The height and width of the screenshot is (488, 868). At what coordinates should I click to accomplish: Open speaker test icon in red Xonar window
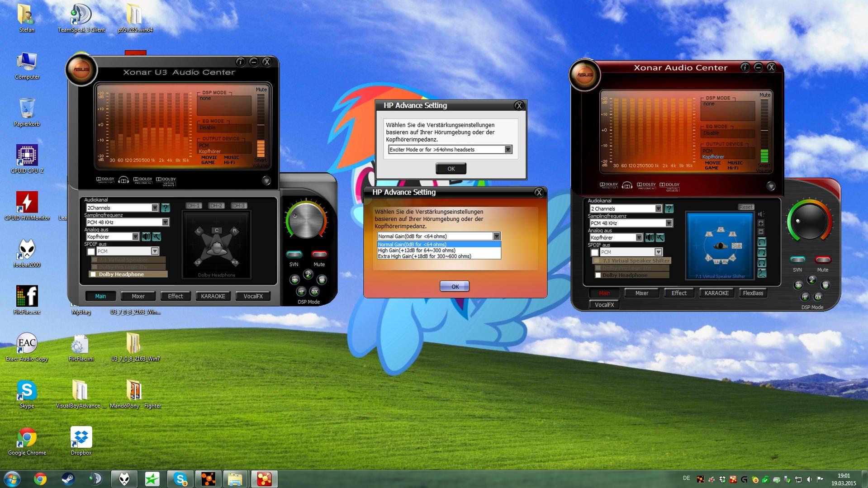click(x=650, y=237)
